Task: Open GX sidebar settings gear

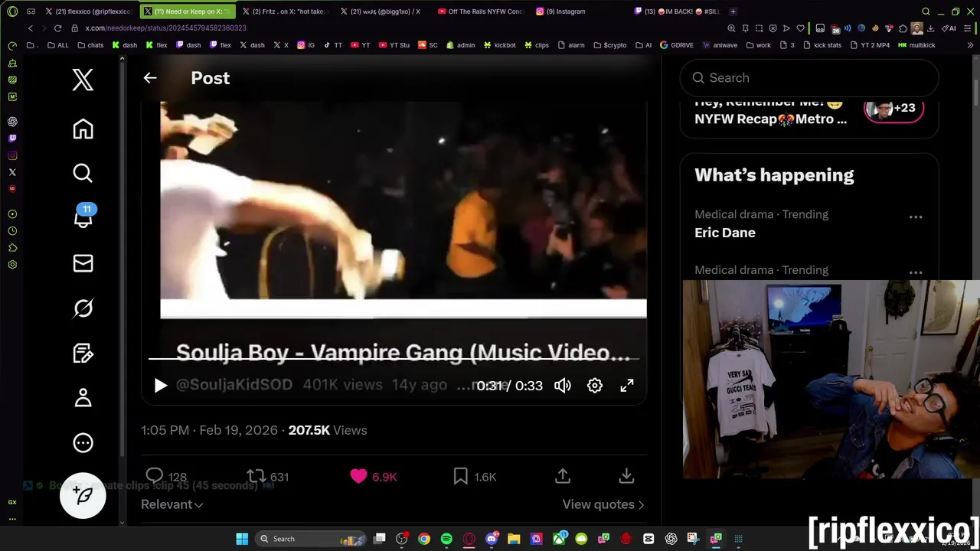Action: click(12, 265)
